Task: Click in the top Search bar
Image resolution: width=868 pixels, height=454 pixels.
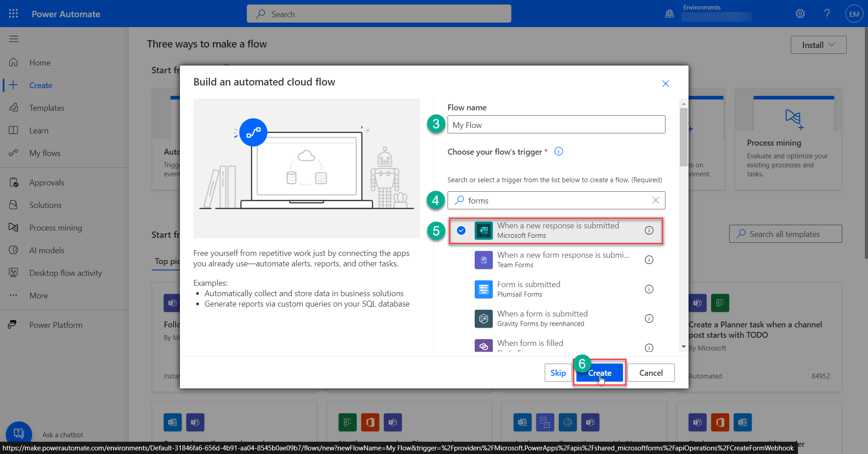Action: point(379,14)
